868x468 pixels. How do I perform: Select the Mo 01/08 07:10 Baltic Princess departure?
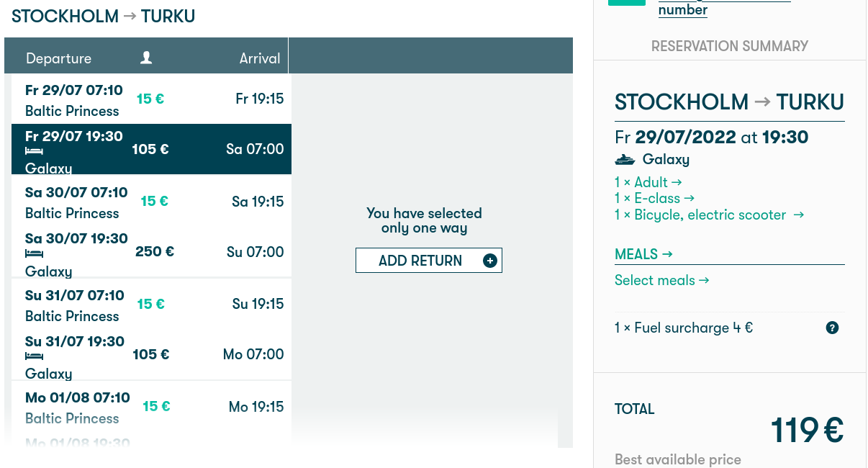(x=151, y=407)
